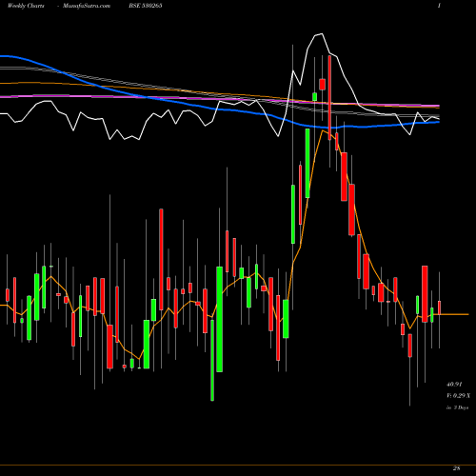The image size is (476, 476).
Task: Click the 'in 3 Days' text
Action: [457, 407]
